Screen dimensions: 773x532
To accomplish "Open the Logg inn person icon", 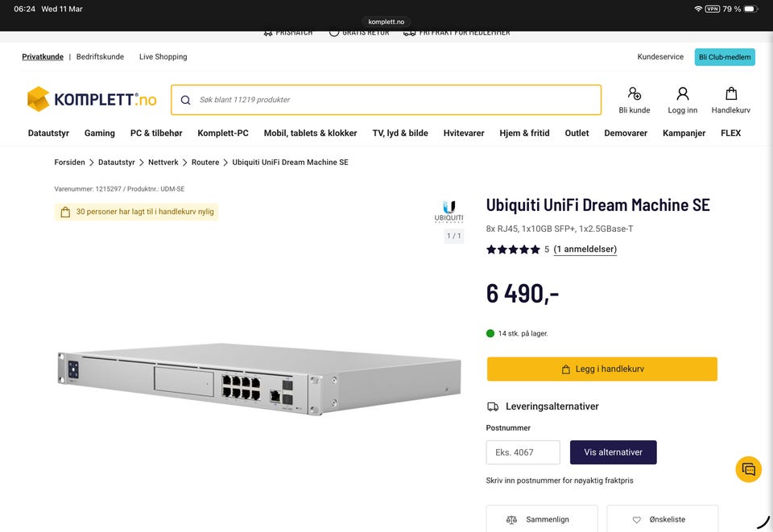I will (682, 93).
